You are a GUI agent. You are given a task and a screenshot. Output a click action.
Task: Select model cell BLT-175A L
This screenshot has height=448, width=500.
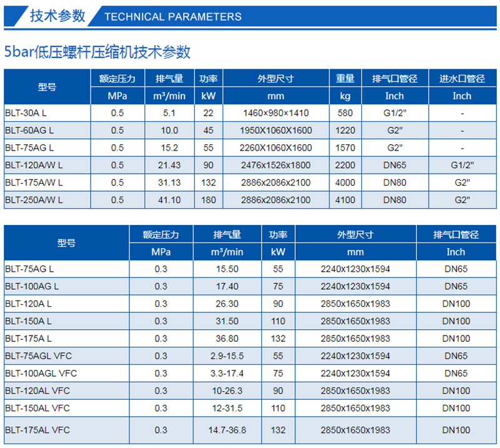tap(66, 338)
